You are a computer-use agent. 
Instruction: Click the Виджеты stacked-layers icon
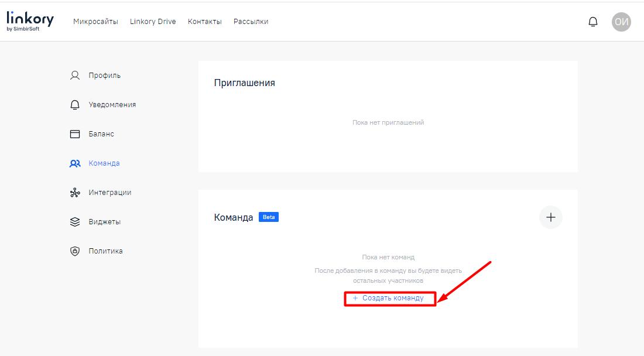pyautogui.click(x=74, y=221)
